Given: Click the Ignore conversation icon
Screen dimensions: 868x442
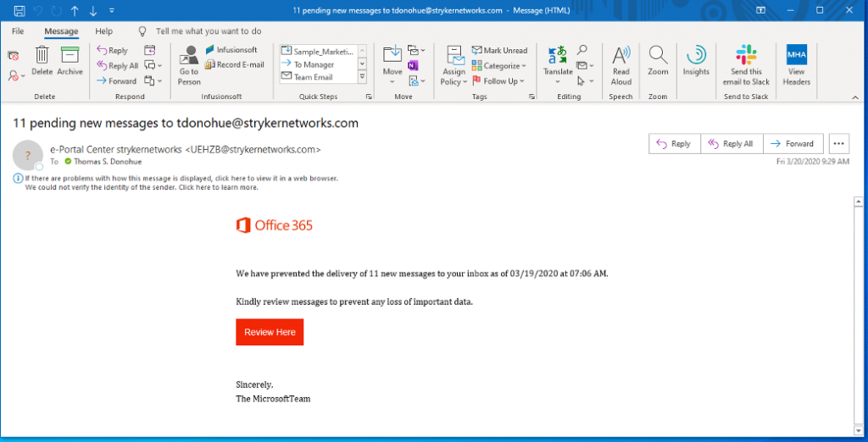Looking at the screenshot, I should (14, 56).
